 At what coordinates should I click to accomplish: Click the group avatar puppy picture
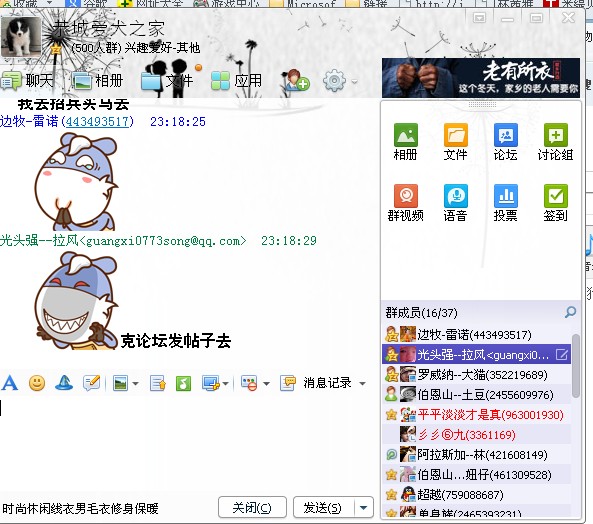[x=21, y=37]
